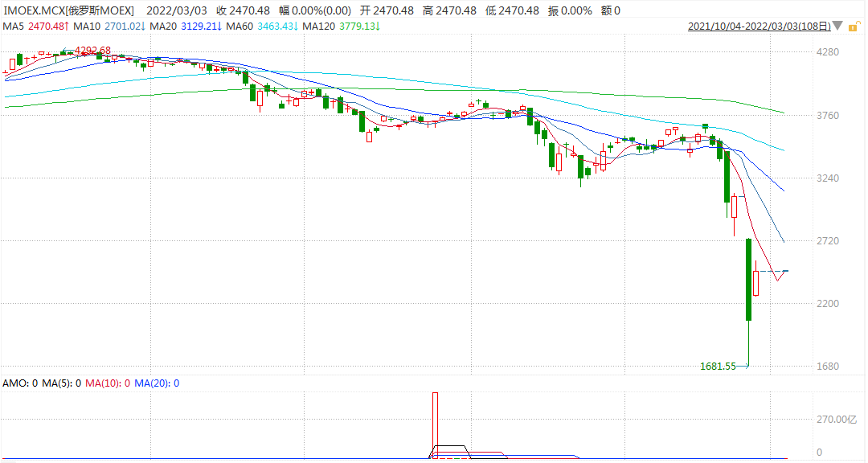Click the red MA(10) volume label
The image size is (868, 463).
(x=104, y=383)
